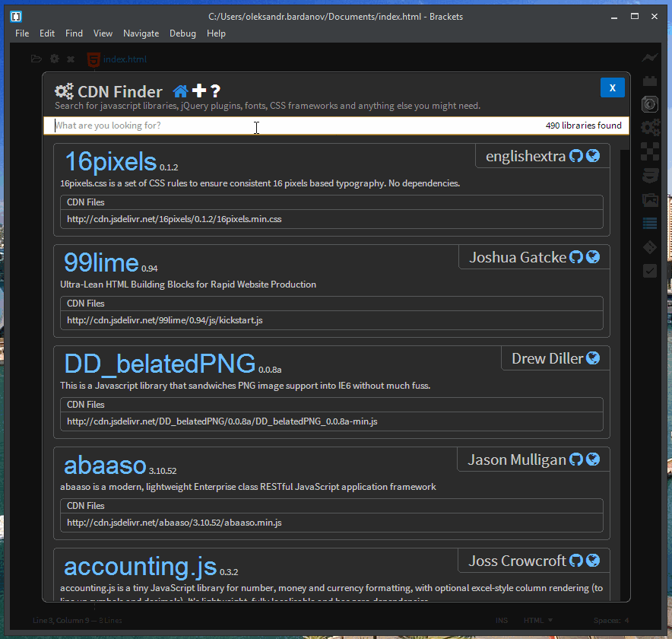Click the englishextra author name

click(525, 156)
